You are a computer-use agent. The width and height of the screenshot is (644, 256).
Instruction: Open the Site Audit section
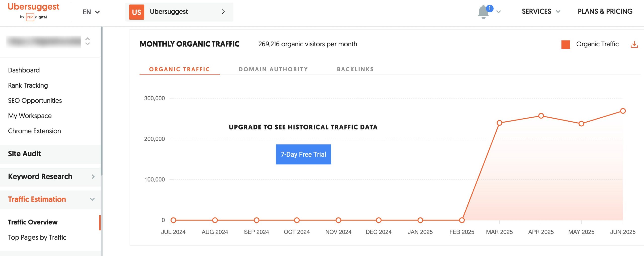(x=50, y=154)
